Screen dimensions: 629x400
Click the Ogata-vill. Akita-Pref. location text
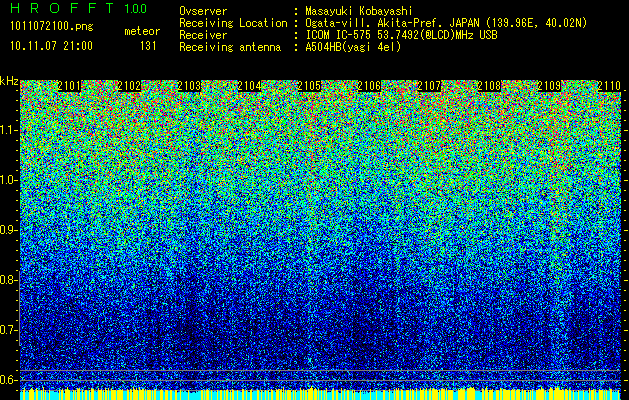(x=380, y=22)
